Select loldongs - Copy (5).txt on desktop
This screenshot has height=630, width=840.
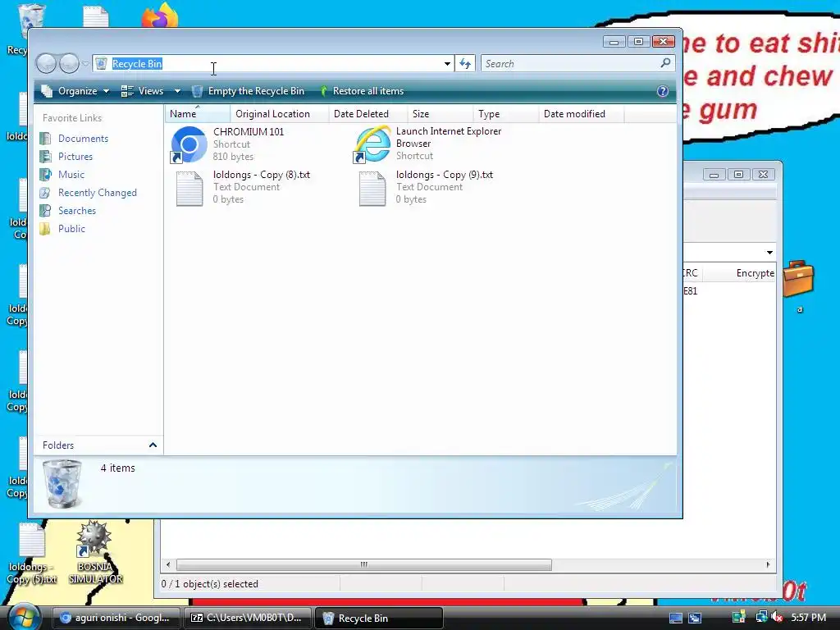coord(32,554)
